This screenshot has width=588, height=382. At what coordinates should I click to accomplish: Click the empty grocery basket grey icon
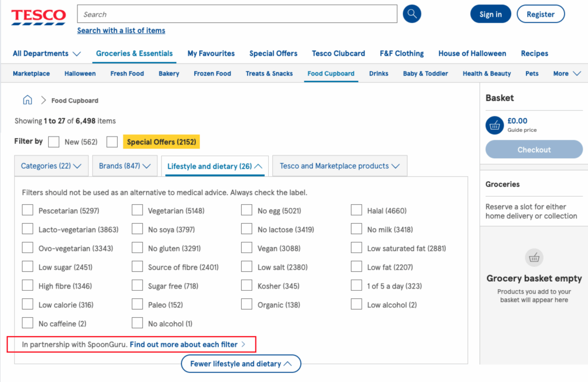(x=534, y=258)
